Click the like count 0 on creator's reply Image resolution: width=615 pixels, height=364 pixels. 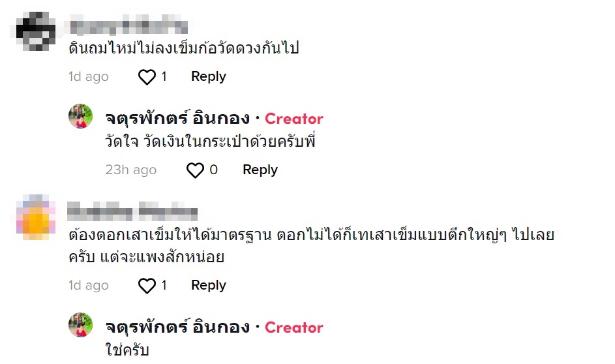[x=213, y=170]
